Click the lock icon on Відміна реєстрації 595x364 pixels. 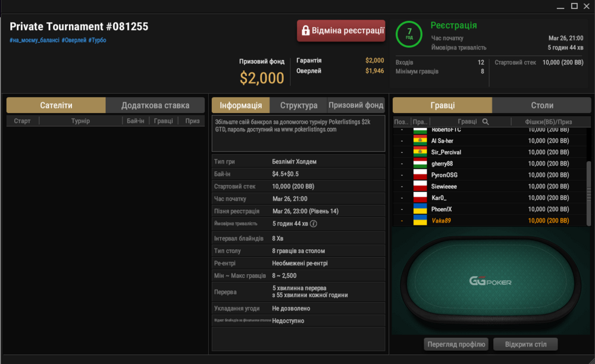tap(305, 31)
